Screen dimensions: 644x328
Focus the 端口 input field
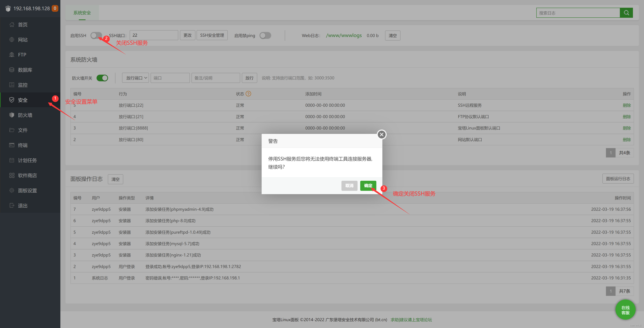(x=170, y=78)
